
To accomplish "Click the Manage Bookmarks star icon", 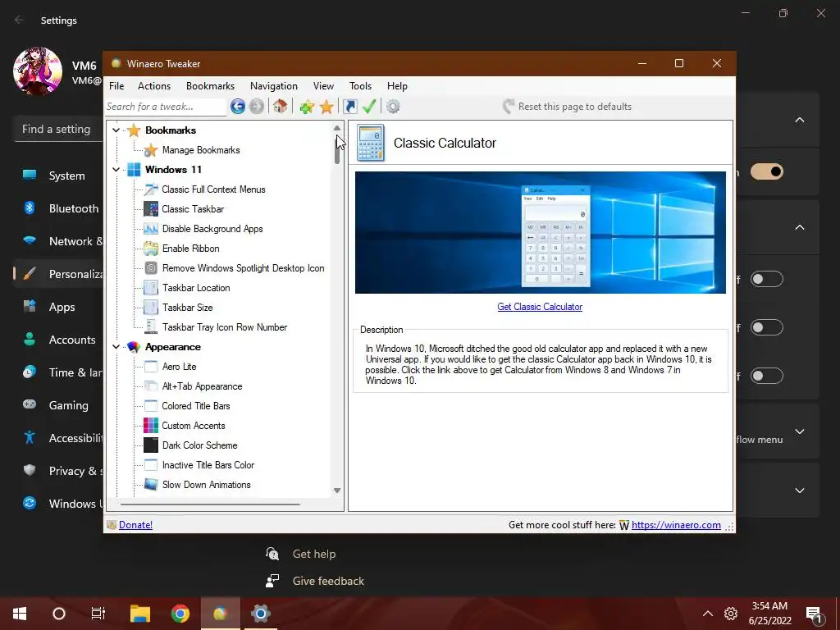I will click(x=151, y=151).
